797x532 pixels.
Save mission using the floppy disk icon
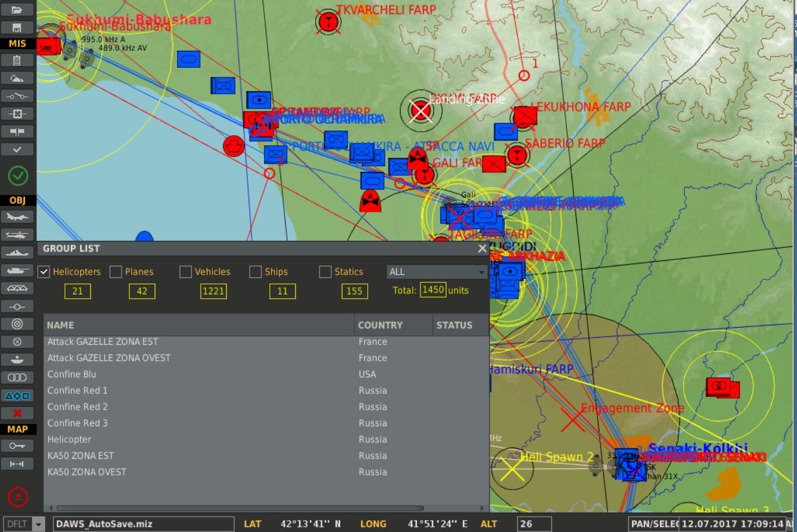click(x=17, y=28)
